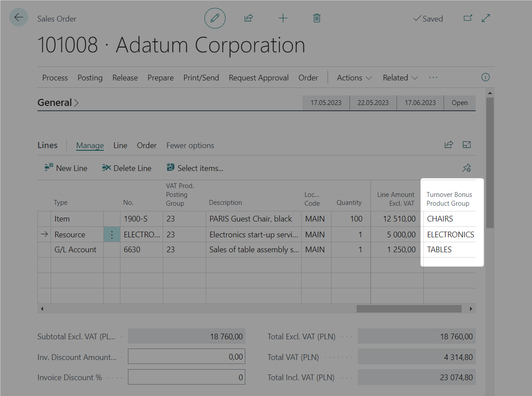The image size is (532, 396).
Task: Open the info FactBox icon
Action: [x=485, y=77]
